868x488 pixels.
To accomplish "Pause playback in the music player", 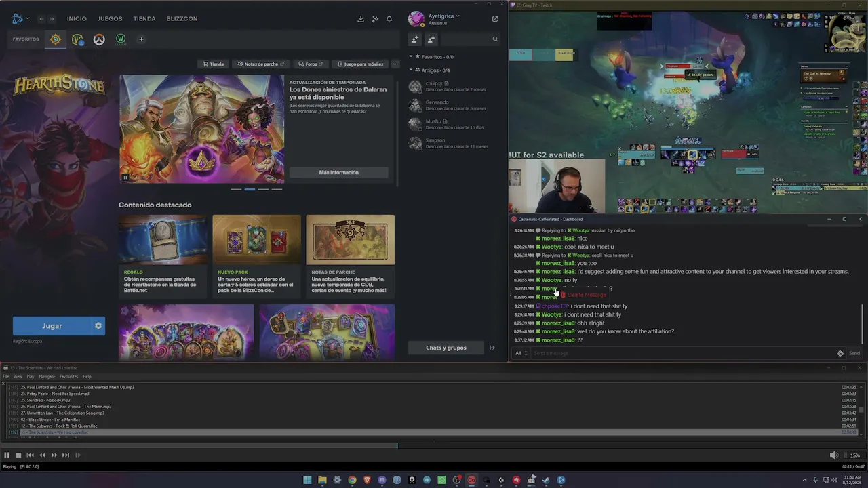I will pos(7,455).
